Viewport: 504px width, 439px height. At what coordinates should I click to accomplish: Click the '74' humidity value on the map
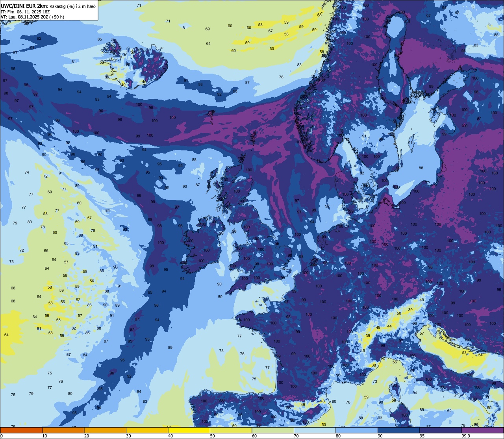click(x=27, y=172)
